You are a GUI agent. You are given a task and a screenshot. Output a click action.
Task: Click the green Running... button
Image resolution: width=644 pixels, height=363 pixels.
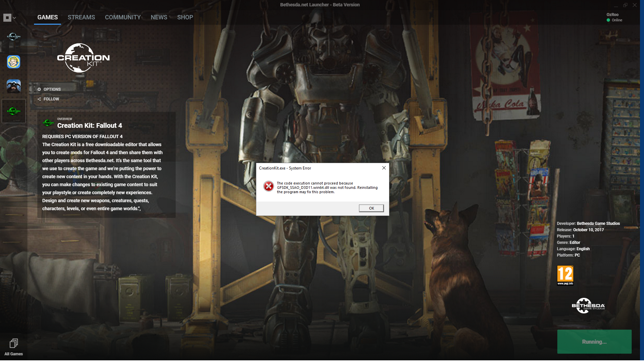click(x=594, y=342)
